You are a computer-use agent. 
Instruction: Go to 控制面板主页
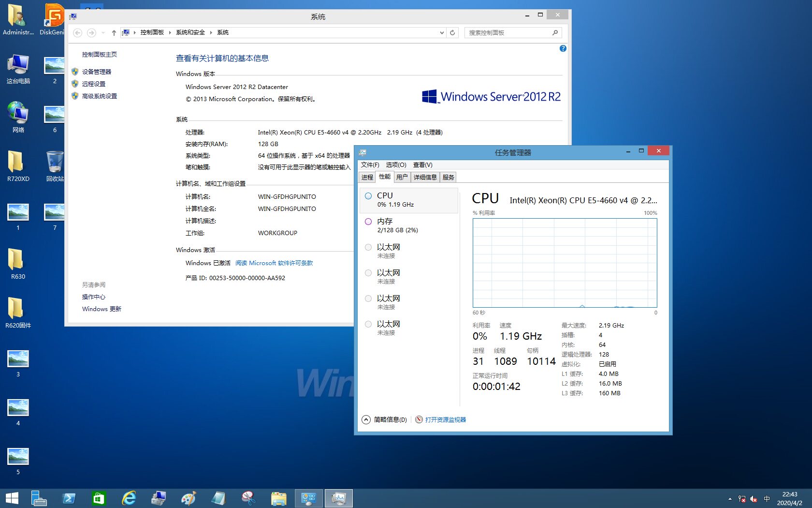[100, 54]
